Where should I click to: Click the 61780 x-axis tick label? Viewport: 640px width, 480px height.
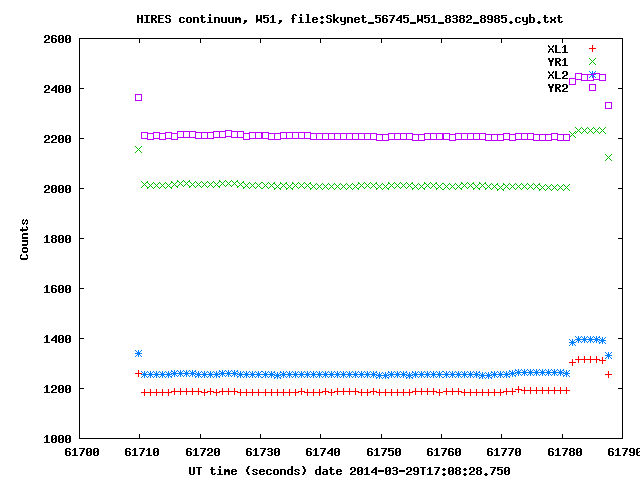click(x=564, y=452)
